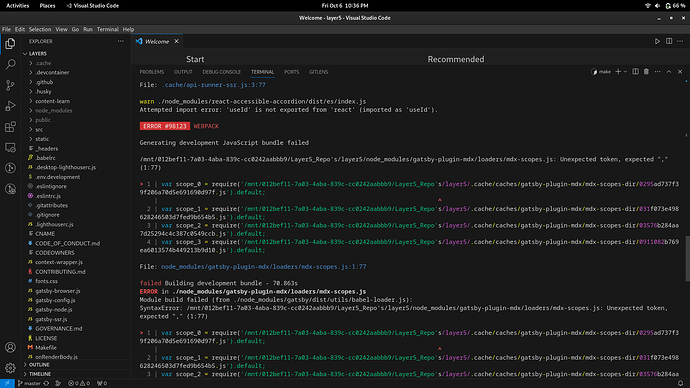Screen dimensions: 690x388
Task: Expand the content-learn folder
Action: click(52, 101)
